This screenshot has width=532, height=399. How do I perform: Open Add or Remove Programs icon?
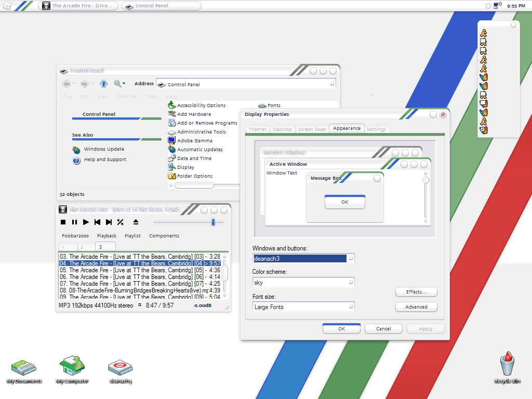(x=203, y=123)
